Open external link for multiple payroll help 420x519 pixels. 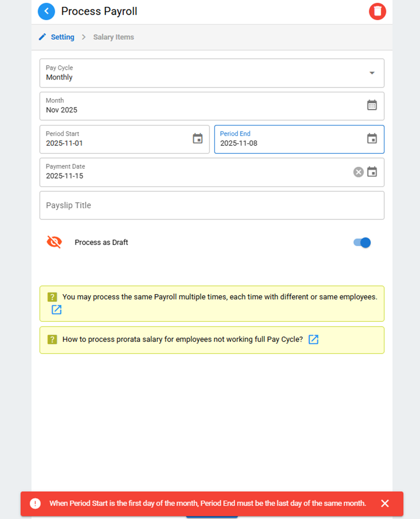56,310
